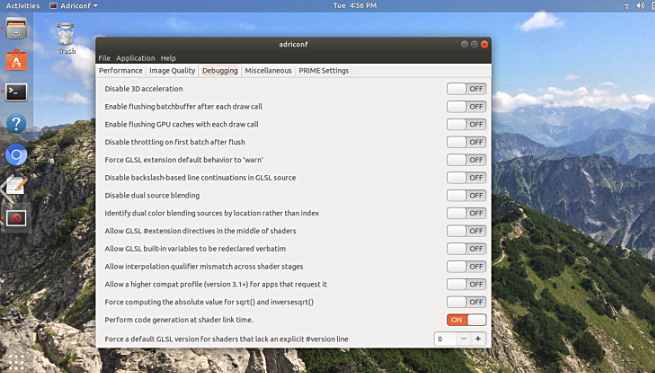655x373 pixels.
Task: Toggle Allow GLSL built-in variables redeclared switch
Action: (x=466, y=249)
